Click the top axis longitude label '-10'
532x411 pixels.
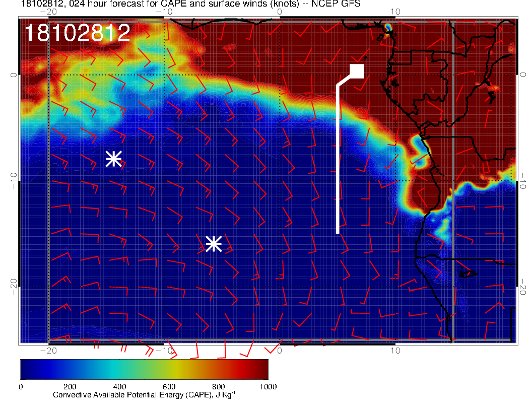click(164, 12)
